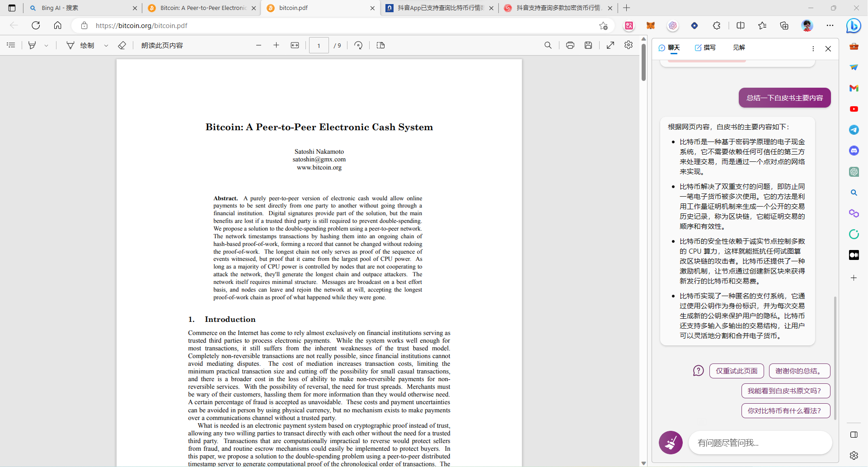
Task: Switch to the 撰写 compose tab
Action: (705, 47)
